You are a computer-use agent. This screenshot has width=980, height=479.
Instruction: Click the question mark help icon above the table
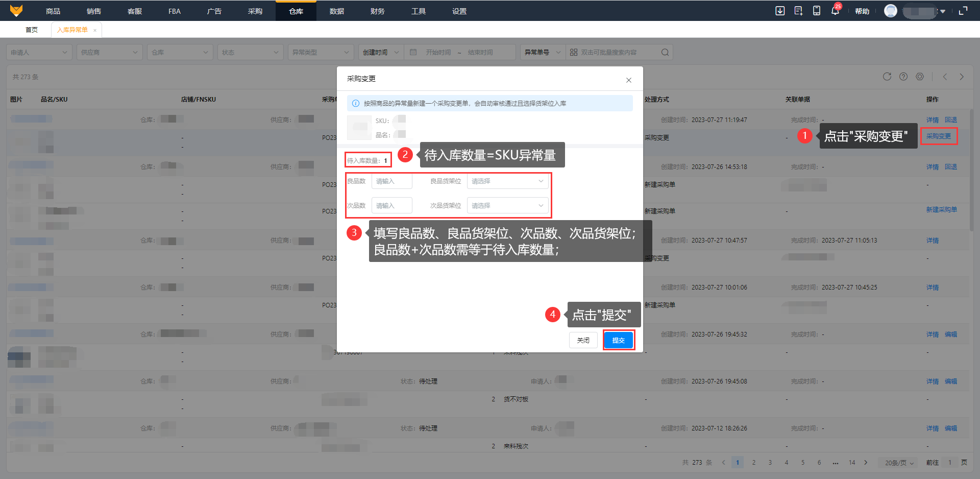click(903, 77)
